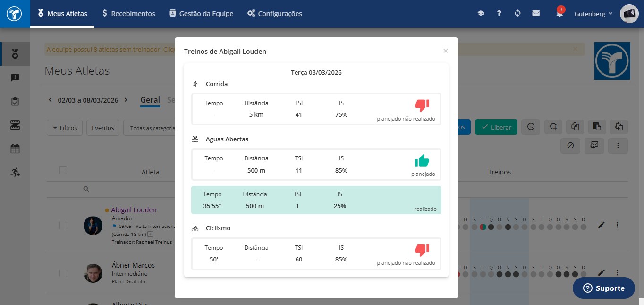Open the mail envelope icon in header
The image size is (644, 305).
pos(536,14)
